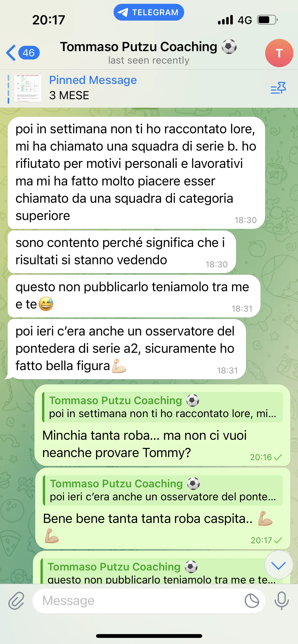Tap the pinned message document thumbnail
This screenshot has height=644, width=298.
[28, 88]
